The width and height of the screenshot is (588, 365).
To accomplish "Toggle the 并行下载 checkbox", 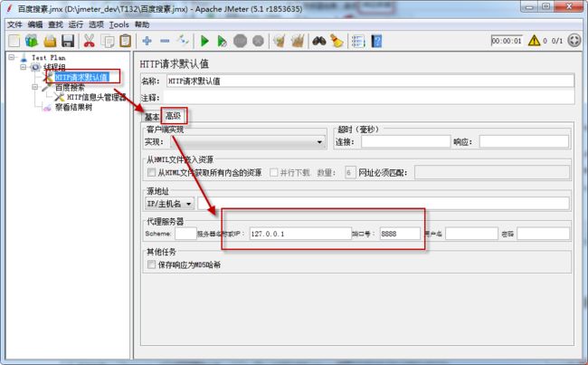I will (275, 172).
